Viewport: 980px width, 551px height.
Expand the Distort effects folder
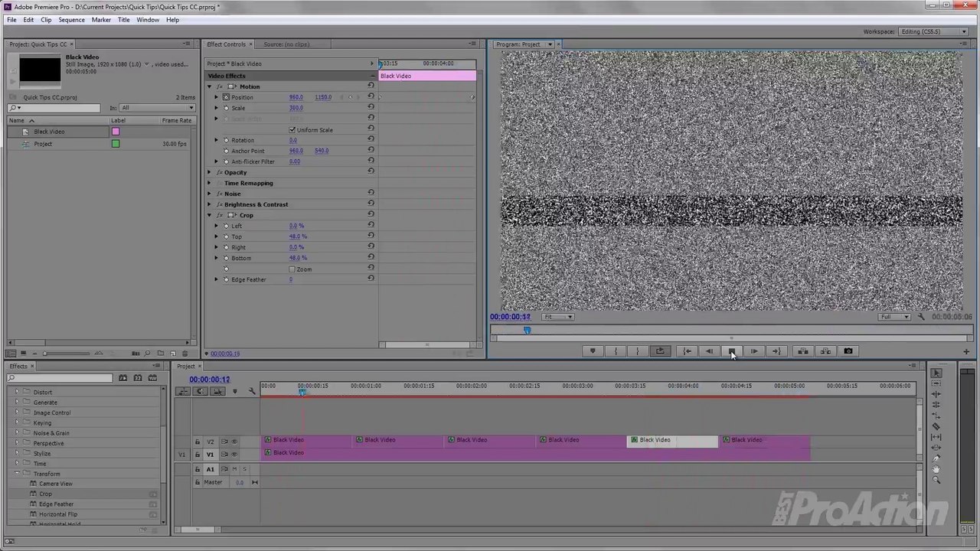click(x=17, y=392)
